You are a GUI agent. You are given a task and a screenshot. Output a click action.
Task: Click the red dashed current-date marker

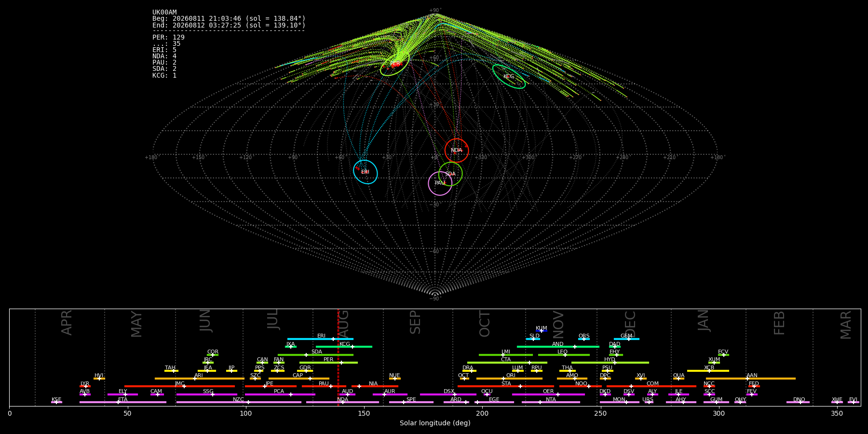click(338, 357)
